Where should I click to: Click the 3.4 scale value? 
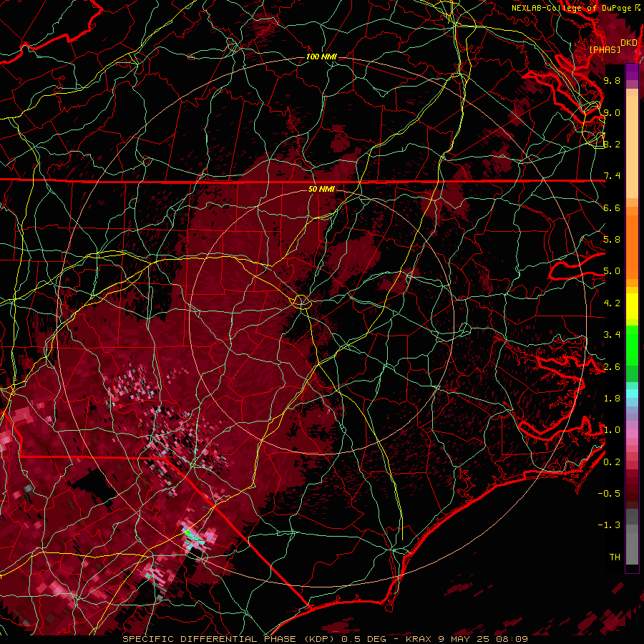tap(612, 335)
